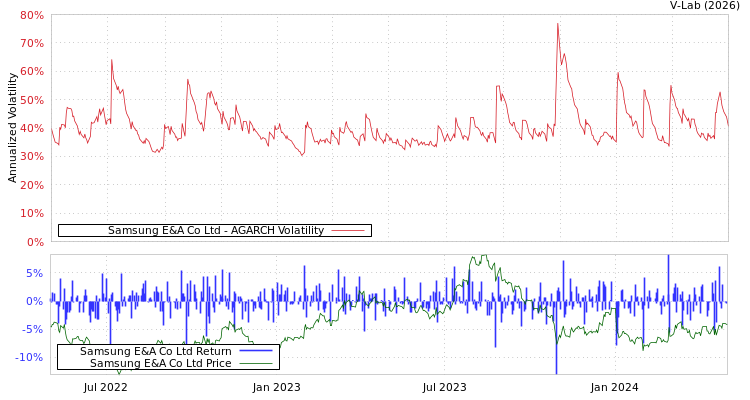Click the 60% label on volatility axis
This screenshot has height=400, width=750.
[31, 72]
